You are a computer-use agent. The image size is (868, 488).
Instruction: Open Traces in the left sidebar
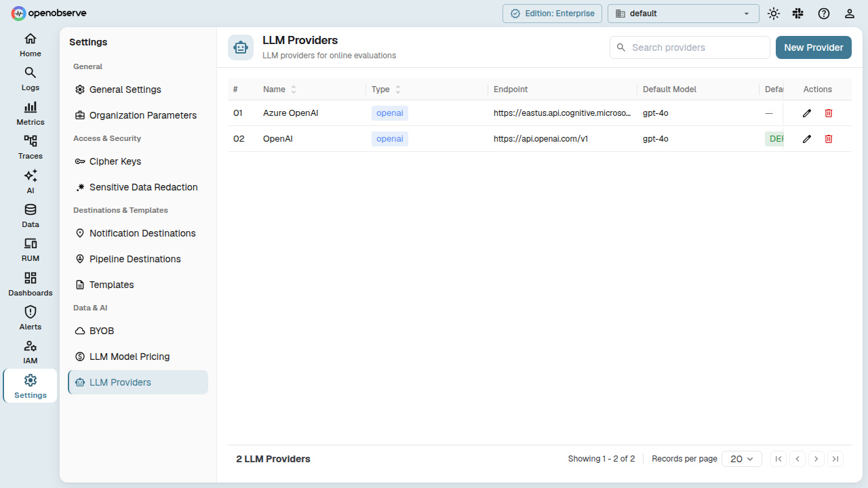[30, 147]
